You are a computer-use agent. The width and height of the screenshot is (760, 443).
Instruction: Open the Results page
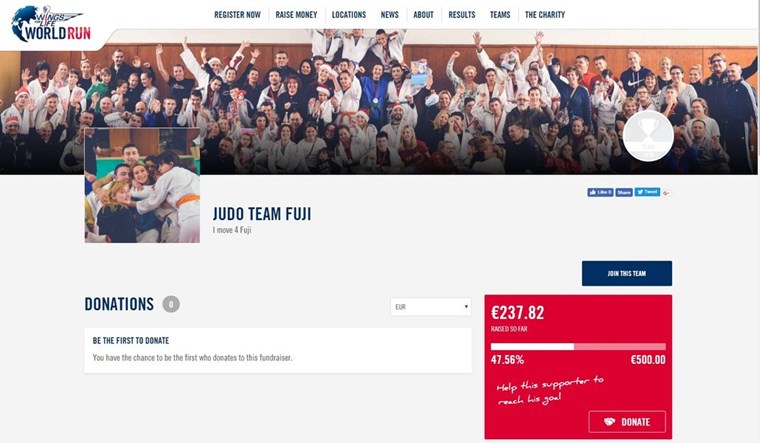click(x=461, y=15)
